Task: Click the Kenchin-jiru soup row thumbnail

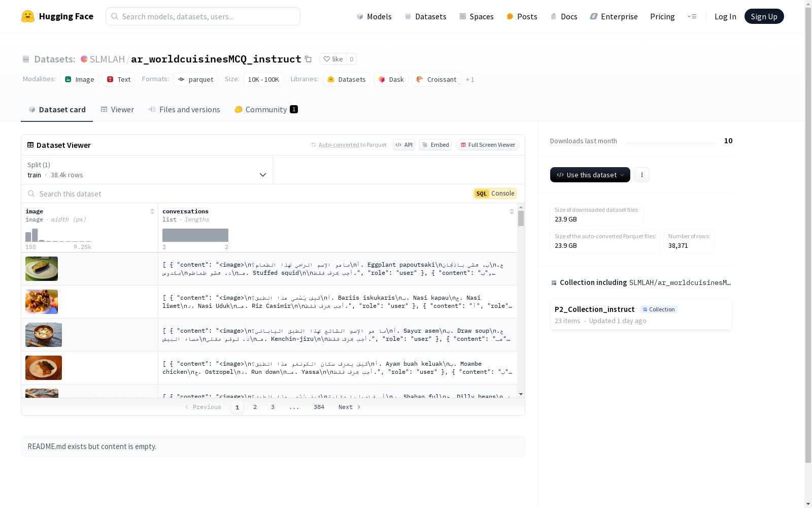Action: click(44, 335)
